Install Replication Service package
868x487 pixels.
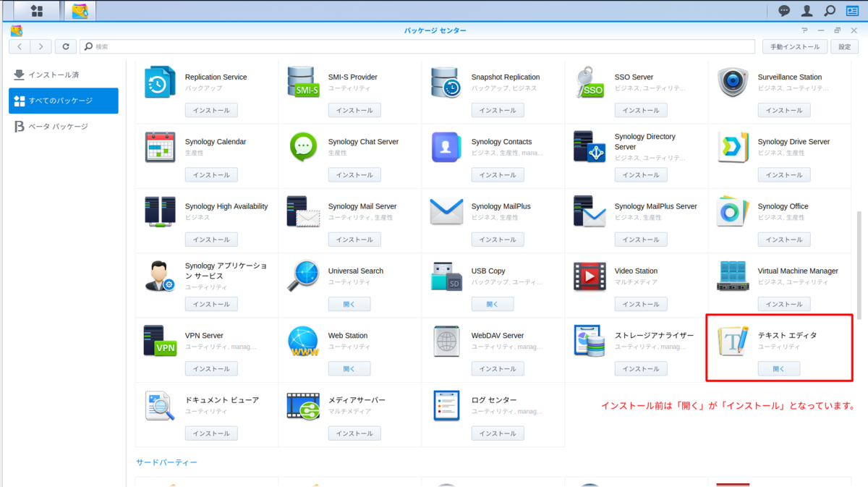point(211,111)
